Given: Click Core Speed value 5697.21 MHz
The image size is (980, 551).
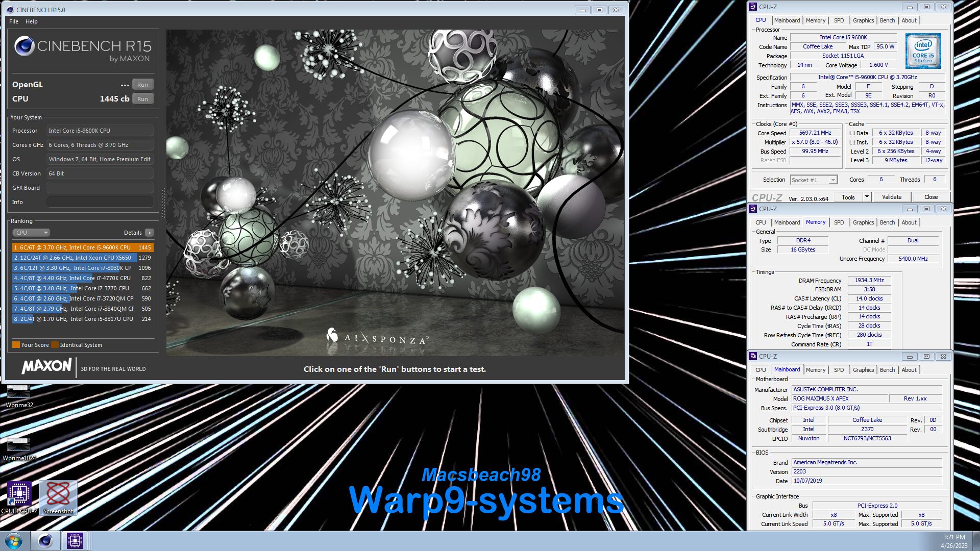Looking at the screenshot, I should point(815,133).
